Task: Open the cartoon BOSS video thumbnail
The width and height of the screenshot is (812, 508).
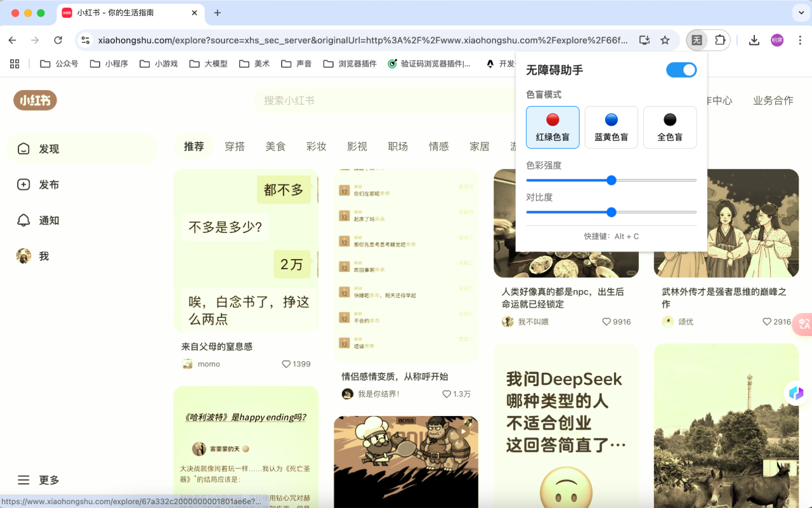Action: [x=406, y=462]
